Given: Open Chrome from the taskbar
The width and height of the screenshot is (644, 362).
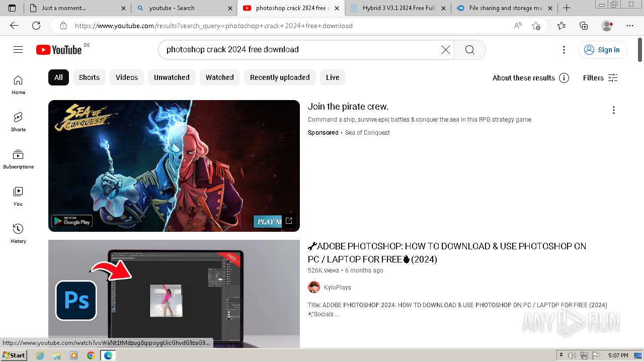Looking at the screenshot, I should (91, 355).
